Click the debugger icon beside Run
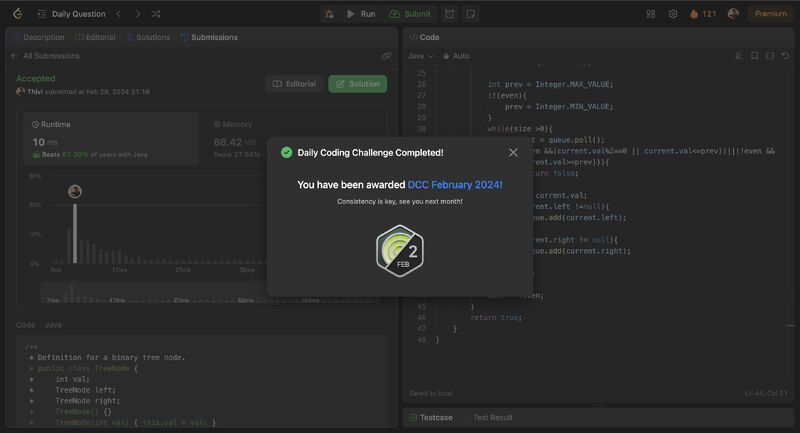Image resolution: width=800 pixels, height=433 pixels. coord(330,14)
